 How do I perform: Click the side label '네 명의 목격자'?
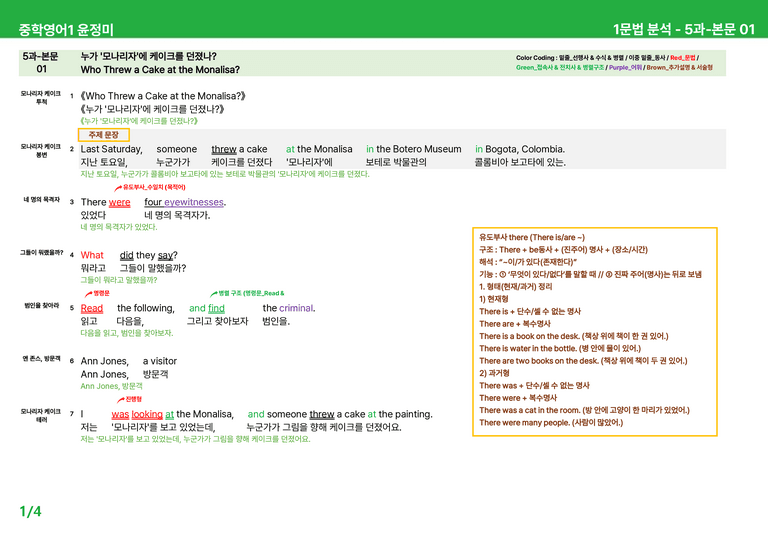42,200
